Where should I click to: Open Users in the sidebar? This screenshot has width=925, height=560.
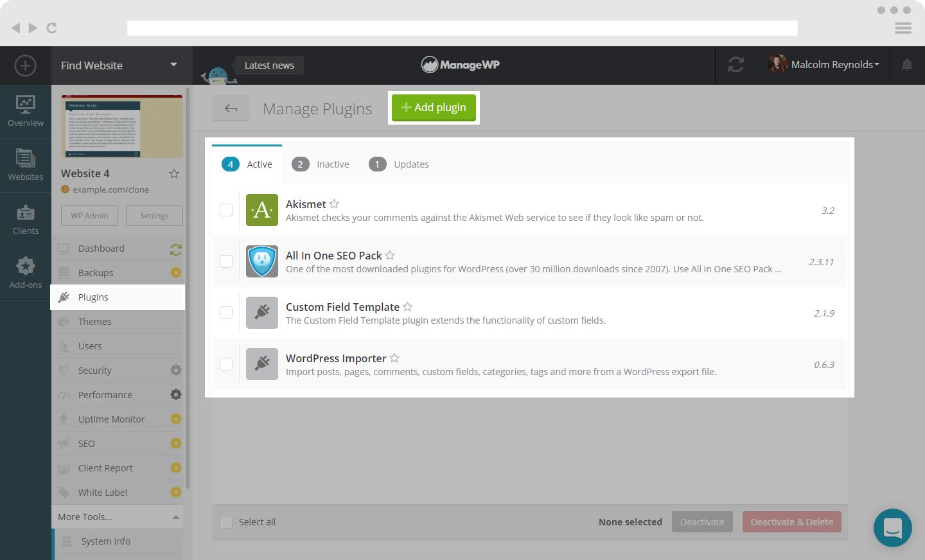tap(117, 346)
